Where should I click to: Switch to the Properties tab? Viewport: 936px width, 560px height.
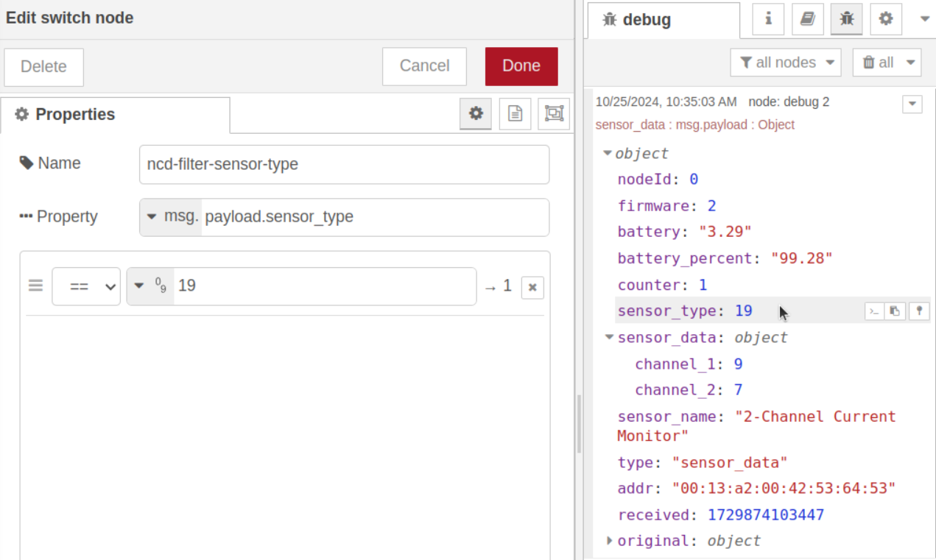pos(115,115)
